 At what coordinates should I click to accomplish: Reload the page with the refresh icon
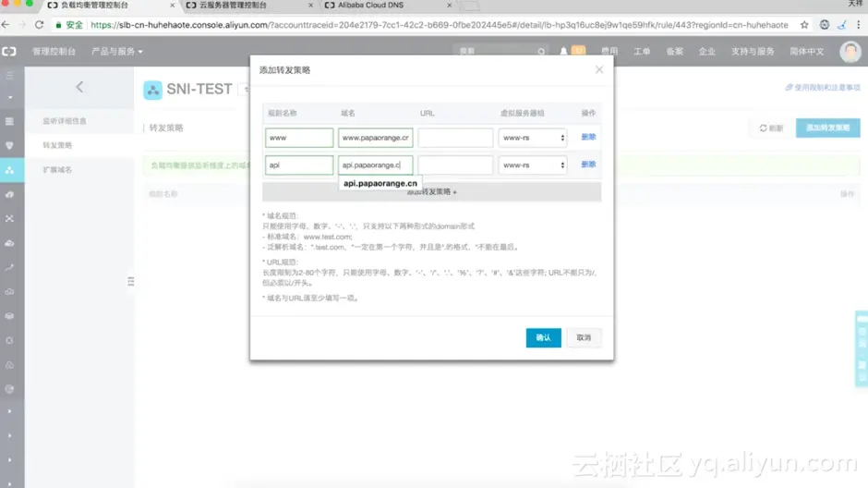pyautogui.click(x=39, y=25)
